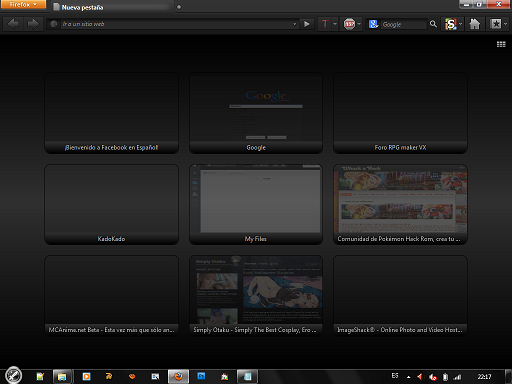Go back with the back arrow

tap(13, 24)
